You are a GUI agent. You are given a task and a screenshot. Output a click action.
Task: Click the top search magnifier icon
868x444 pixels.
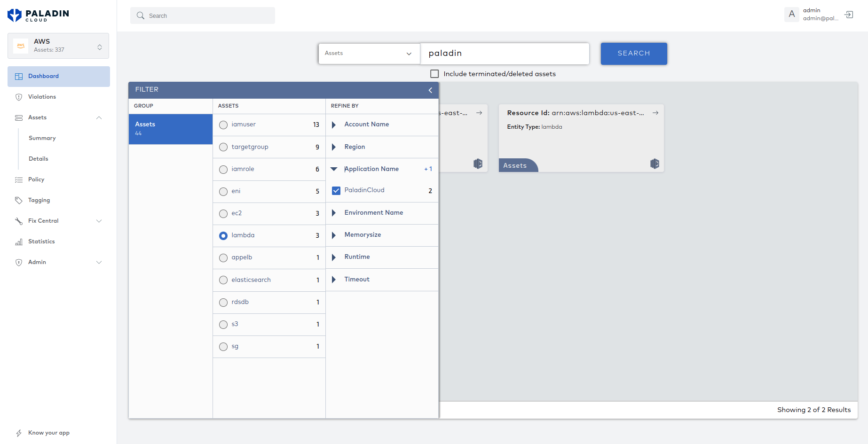pyautogui.click(x=140, y=16)
